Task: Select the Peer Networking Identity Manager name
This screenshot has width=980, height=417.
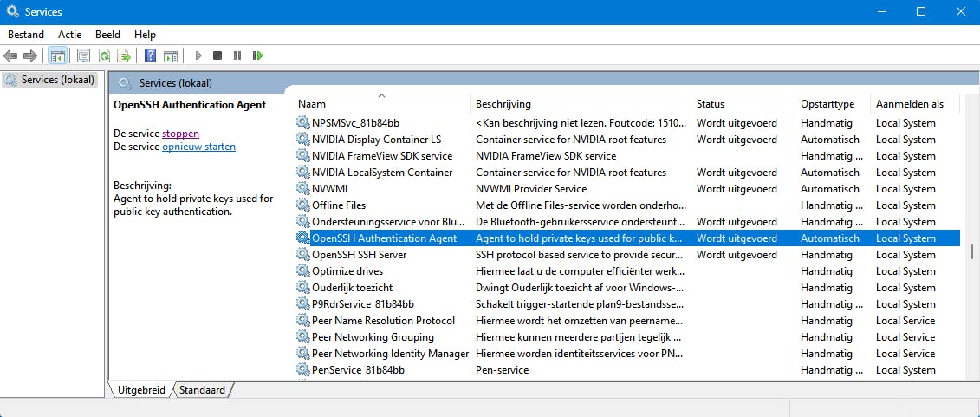Action: click(390, 353)
